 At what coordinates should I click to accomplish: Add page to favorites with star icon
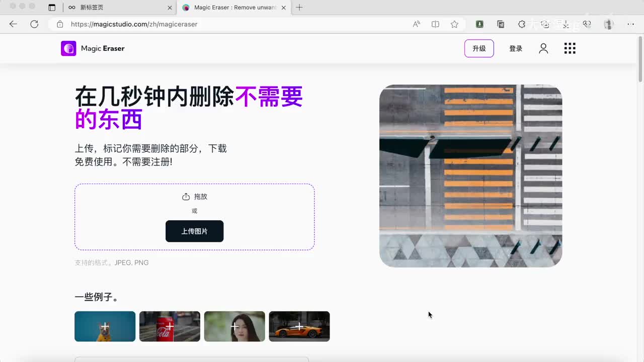tap(454, 24)
